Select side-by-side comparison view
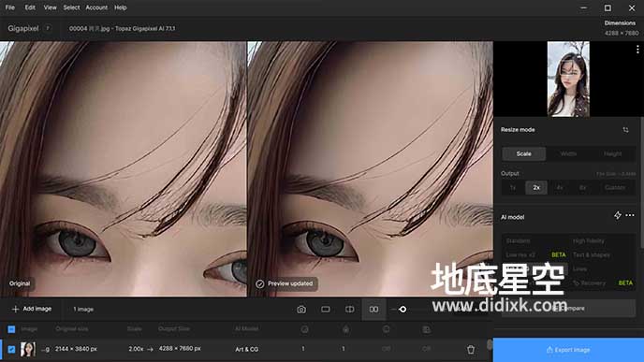Screen dimensions: 644x362 373,310
